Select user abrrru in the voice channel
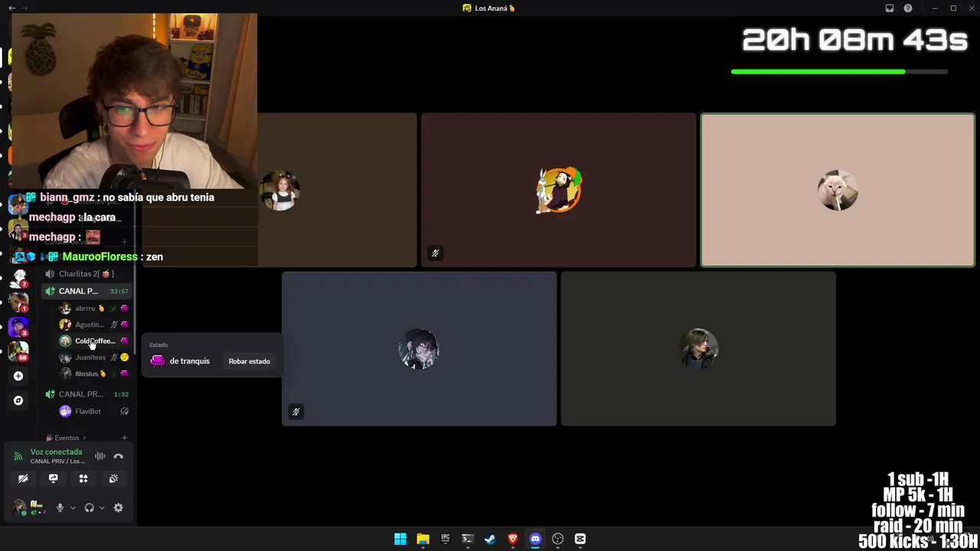This screenshot has width=980, height=551. [x=94, y=308]
